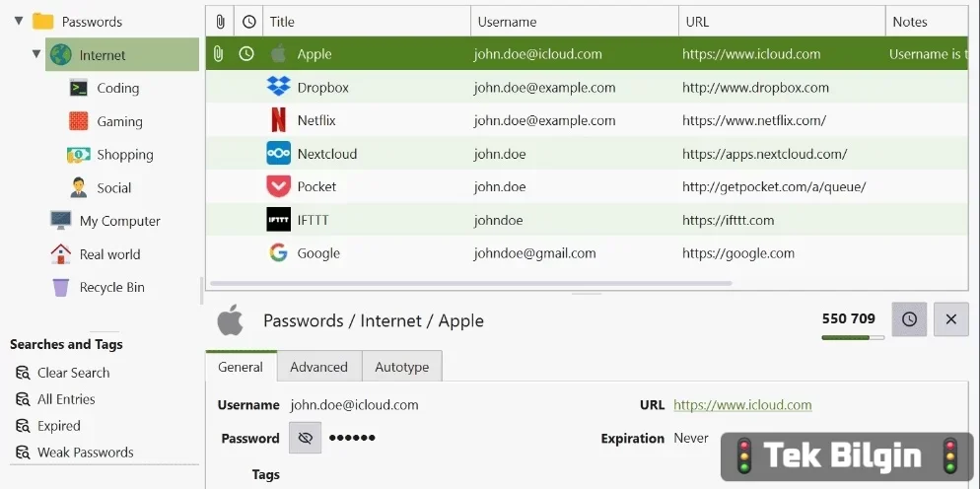
Task: Click the horizontal scrollbar under entry list
Action: click(x=471, y=284)
